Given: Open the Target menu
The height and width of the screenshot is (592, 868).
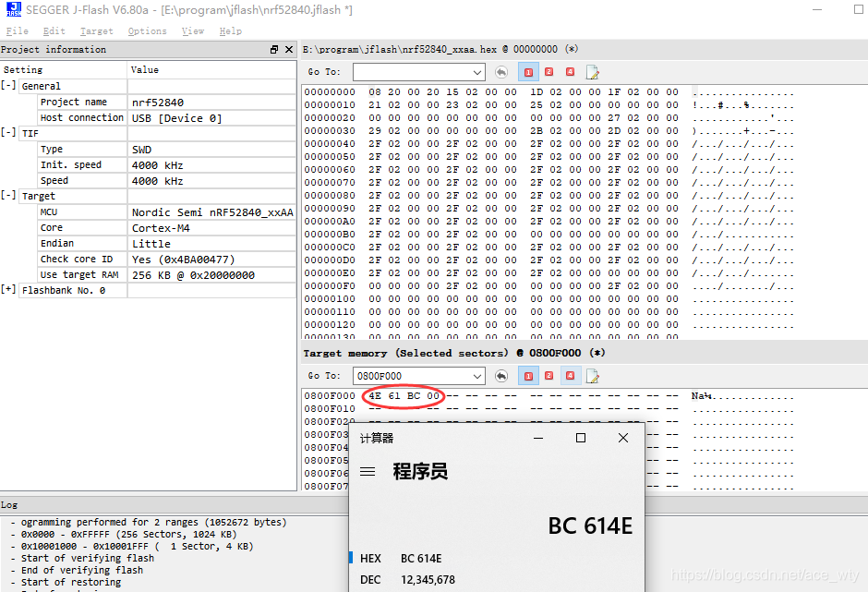Looking at the screenshot, I should 96,30.
